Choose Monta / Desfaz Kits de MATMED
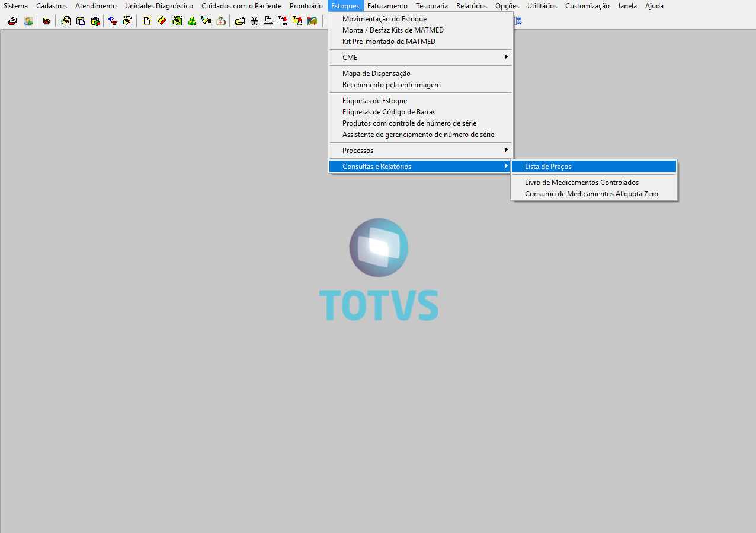The width and height of the screenshot is (756, 533). (421, 30)
